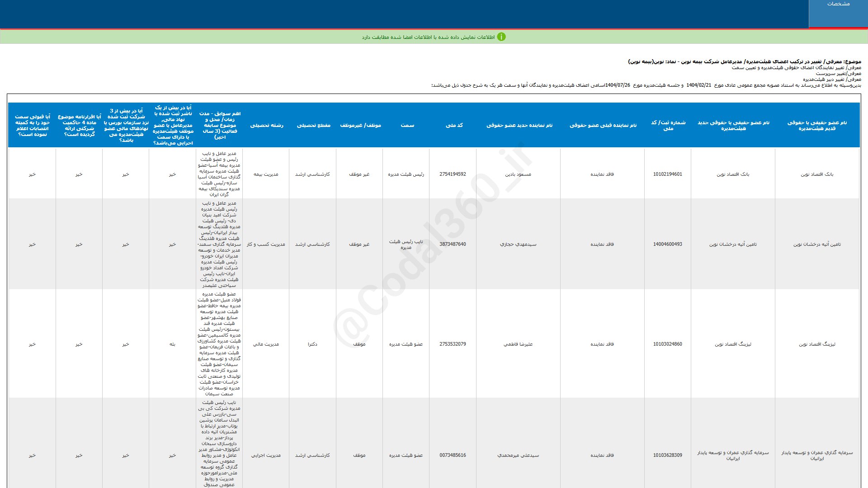
Task: Click the مسعود بادین representative name
Action: point(518,174)
